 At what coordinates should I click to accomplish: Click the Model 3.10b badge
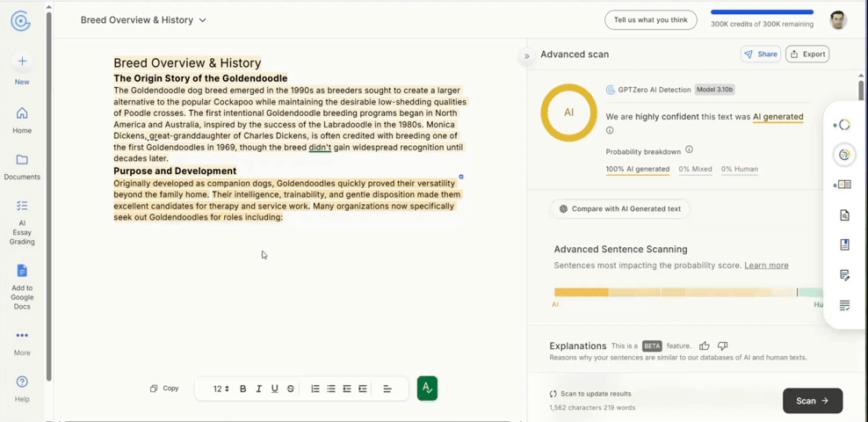pyautogui.click(x=714, y=90)
